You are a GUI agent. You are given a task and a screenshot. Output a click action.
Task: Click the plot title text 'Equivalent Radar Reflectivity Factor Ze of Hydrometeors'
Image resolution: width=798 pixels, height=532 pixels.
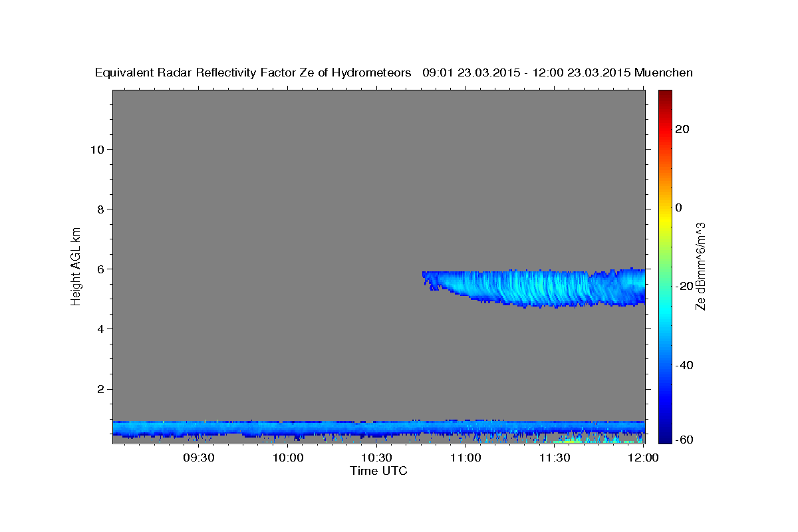[253, 73]
